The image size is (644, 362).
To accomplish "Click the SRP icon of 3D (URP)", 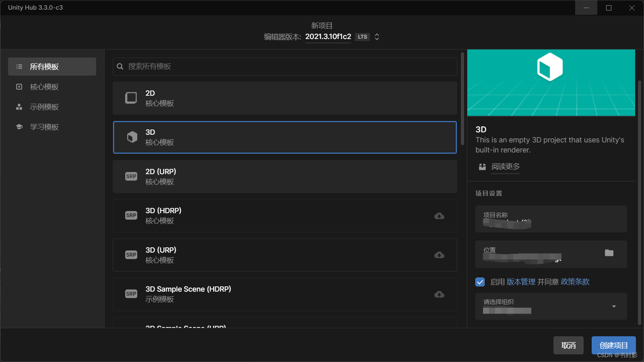I will 131,255.
